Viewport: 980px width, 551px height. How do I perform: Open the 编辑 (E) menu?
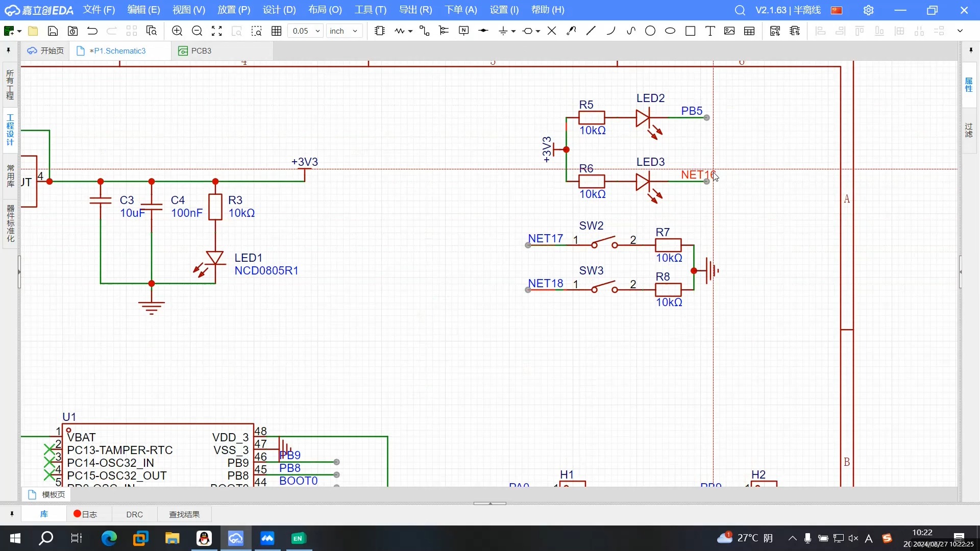pos(143,10)
